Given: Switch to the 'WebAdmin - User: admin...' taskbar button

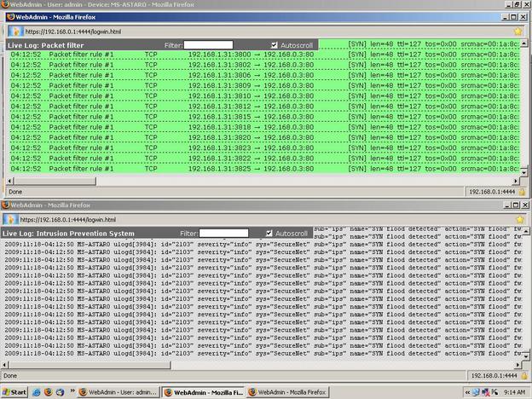Looking at the screenshot, I should (119, 392).
